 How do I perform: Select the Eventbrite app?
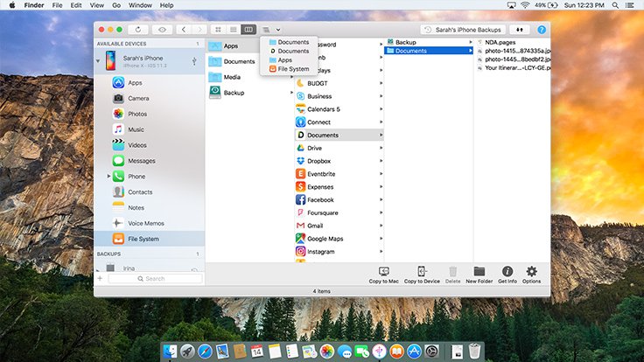tap(339, 174)
